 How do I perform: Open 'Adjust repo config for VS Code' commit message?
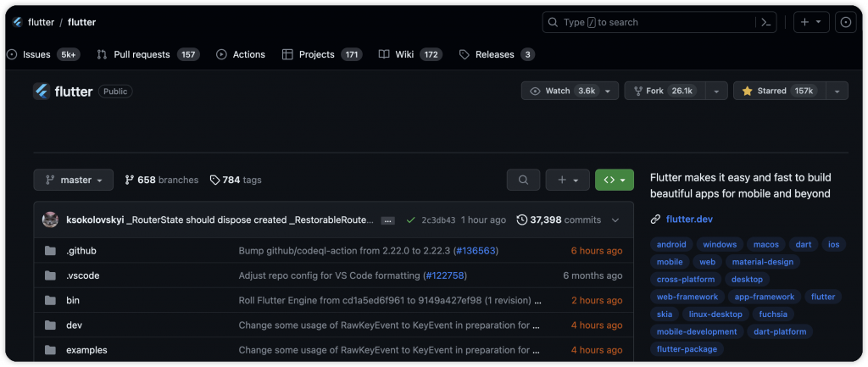pos(353,275)
